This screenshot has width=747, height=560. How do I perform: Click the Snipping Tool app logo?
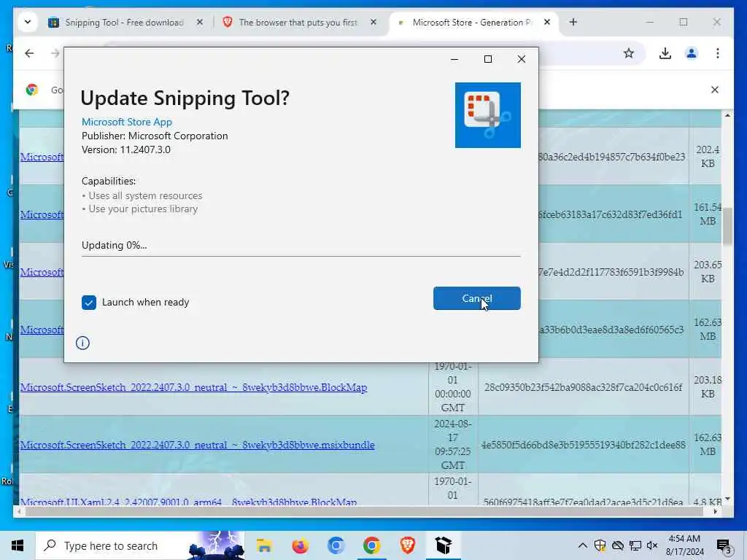487,115
